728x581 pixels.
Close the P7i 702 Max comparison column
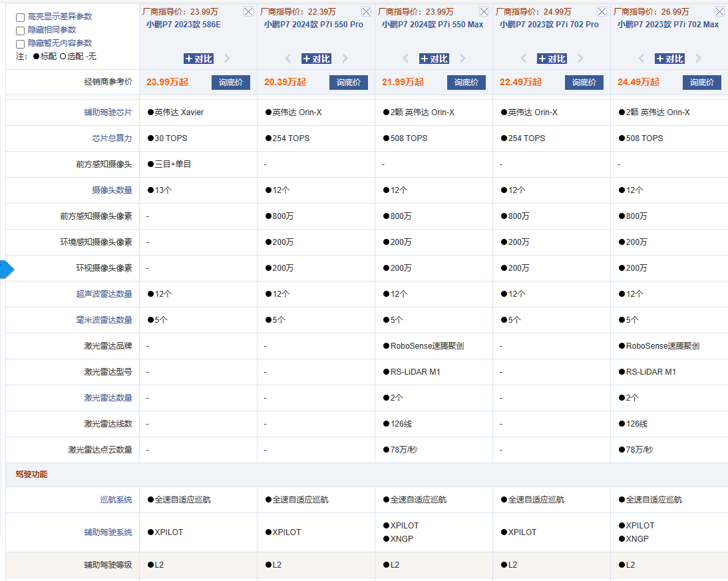pos(719,11)
